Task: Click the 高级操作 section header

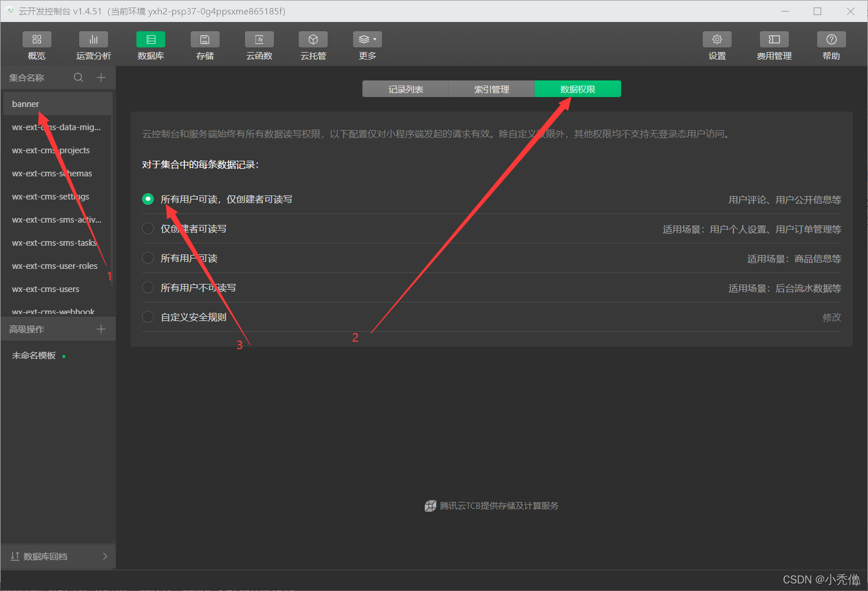Action: click(27, 329)
